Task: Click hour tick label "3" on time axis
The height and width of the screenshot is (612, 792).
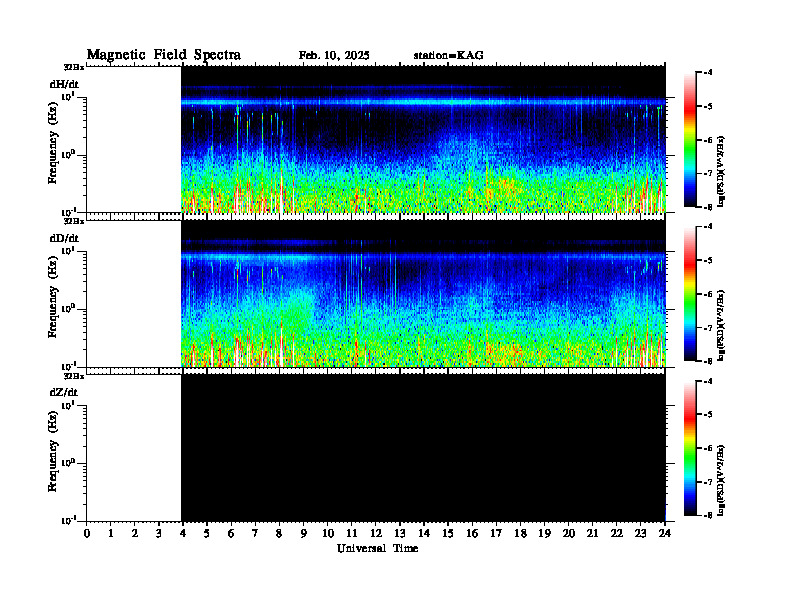Action: pos(159,533)
